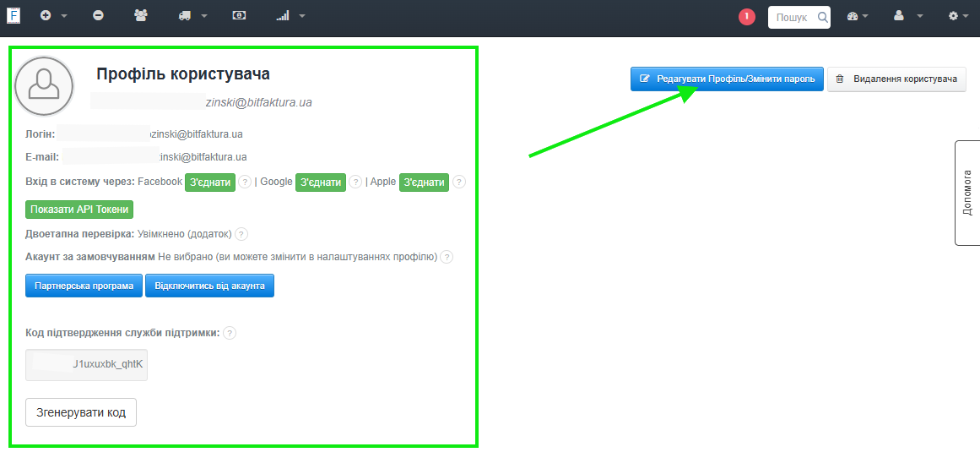Click the support confirmation code field

(x=86, y=364)
